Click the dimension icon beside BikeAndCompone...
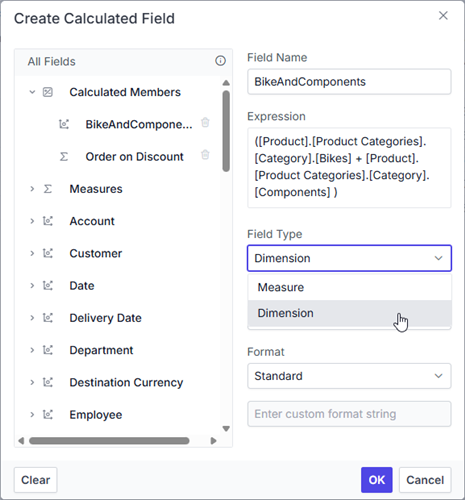The width and height of the screenshot is (465, 500). point(64,124)
